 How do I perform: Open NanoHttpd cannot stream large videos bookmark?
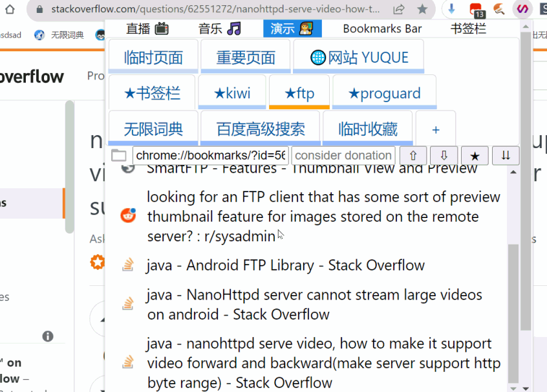coord(314,305)
